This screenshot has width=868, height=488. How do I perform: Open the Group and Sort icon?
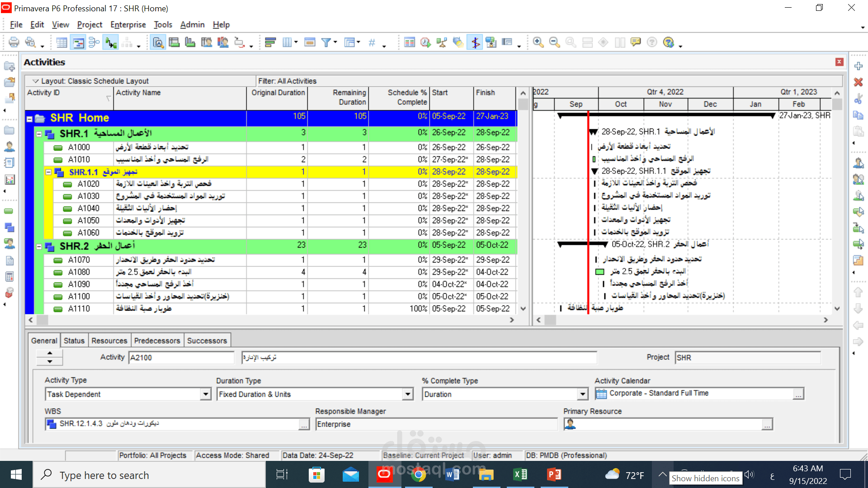pos(270,42)
